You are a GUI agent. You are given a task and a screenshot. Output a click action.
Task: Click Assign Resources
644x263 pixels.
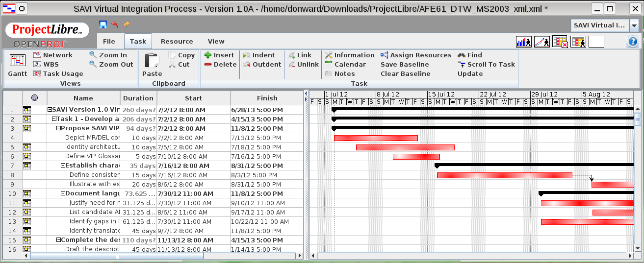(x=416, y=55)
